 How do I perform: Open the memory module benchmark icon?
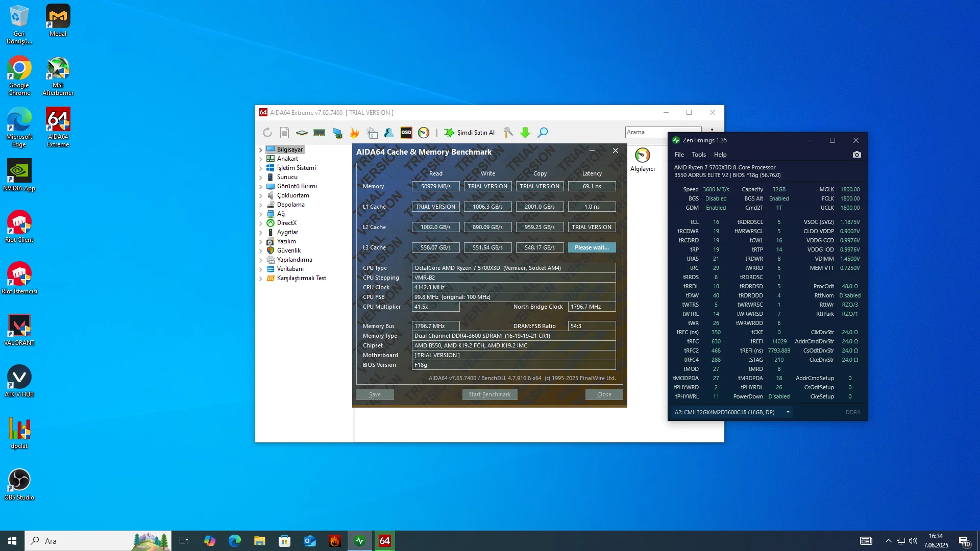(x=320, y=133)
